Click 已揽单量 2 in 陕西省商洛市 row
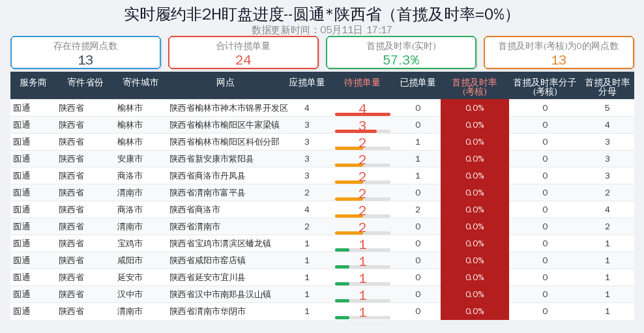 [x=418, y=209]
